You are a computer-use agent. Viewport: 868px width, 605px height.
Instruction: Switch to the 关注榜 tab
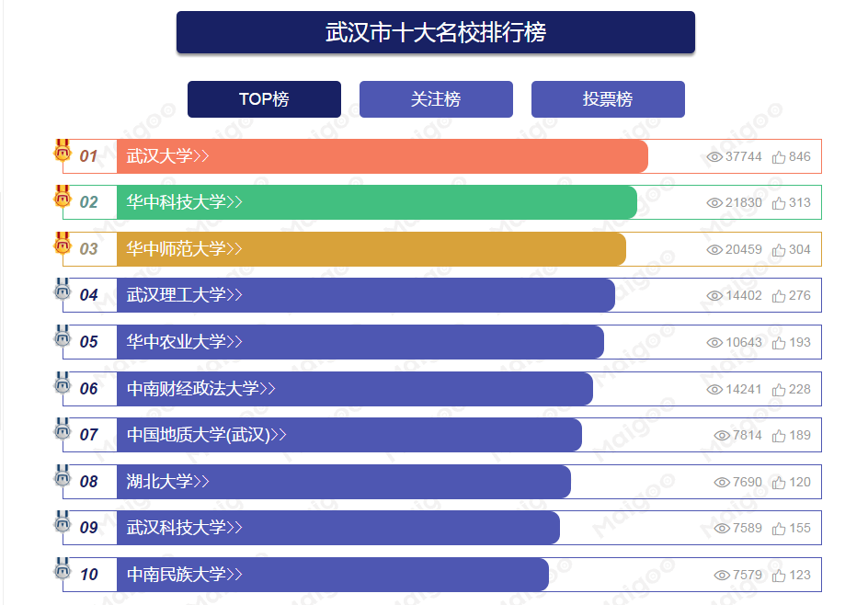tap(436, 99)
